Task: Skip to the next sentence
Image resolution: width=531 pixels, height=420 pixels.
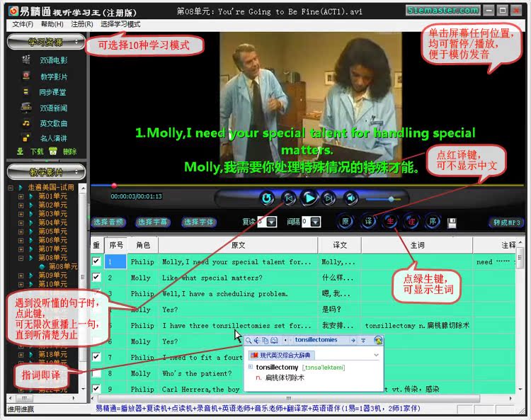Action: [329, 198]
